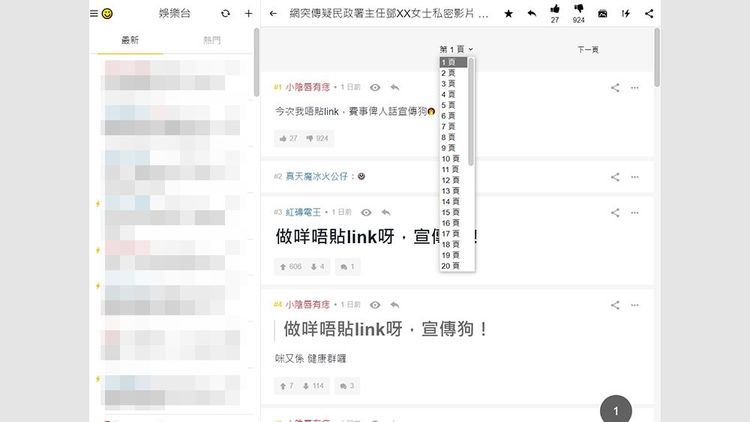750x422 pixels.
Task: Open more options for post #3
Action: click(635, 212)
